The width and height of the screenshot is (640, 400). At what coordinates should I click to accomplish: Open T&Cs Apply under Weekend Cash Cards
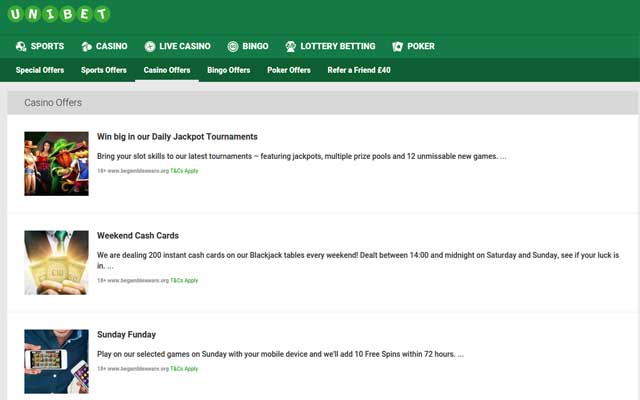click(184, 280)
